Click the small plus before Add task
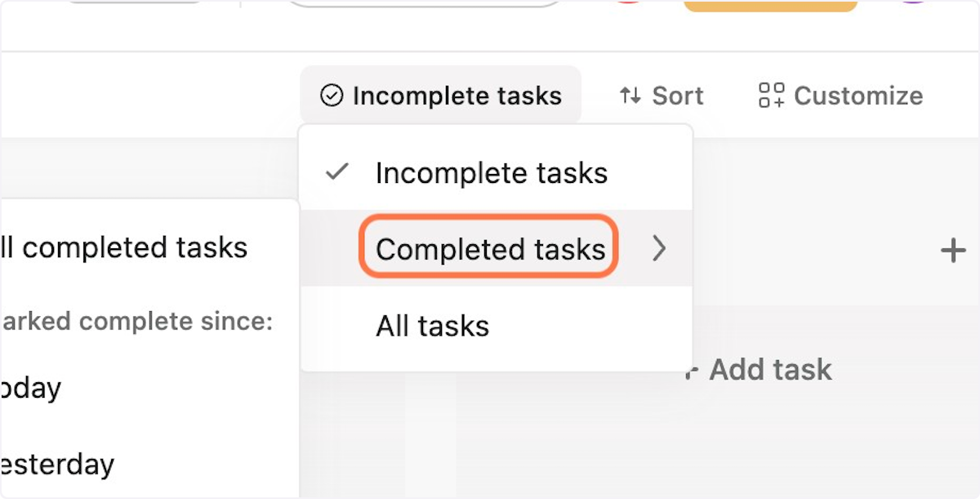 (692, 370)
